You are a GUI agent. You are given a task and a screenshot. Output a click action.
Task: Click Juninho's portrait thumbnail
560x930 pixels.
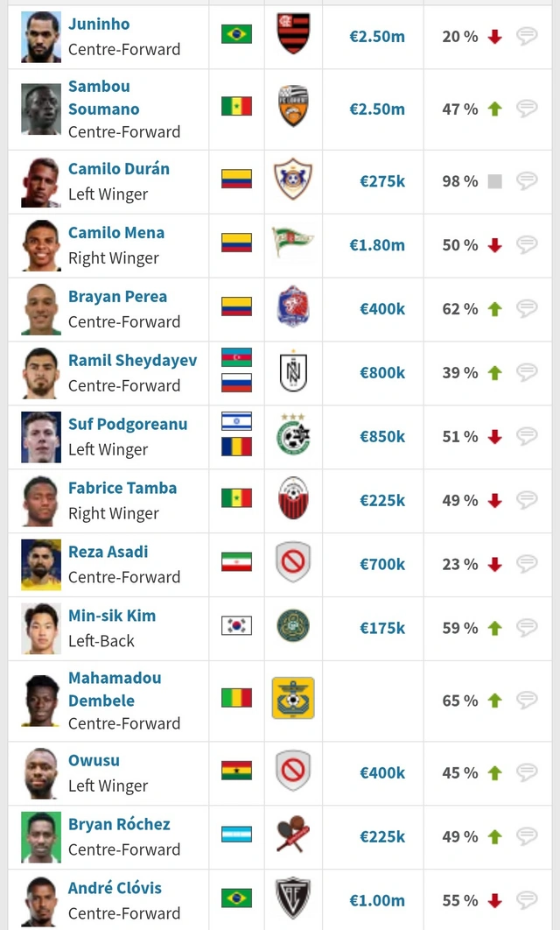coord(41,37)
